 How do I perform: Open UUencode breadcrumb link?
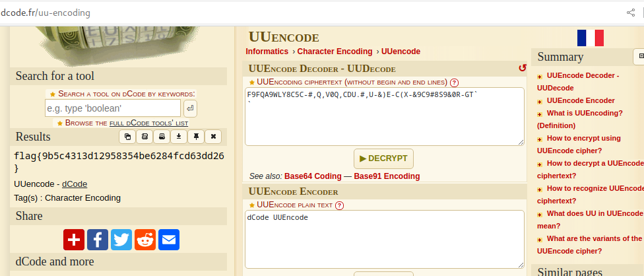click(x=401, y=52)
